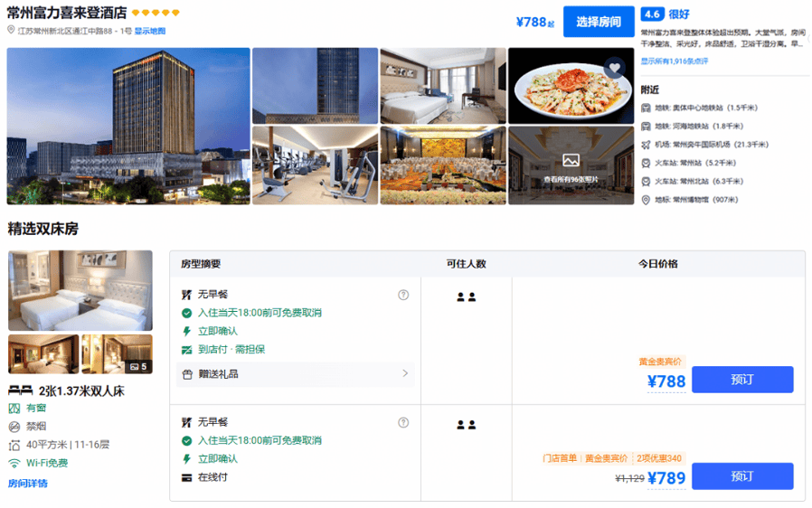Click help question icon in ¥788 rate row

coord(403,295)
